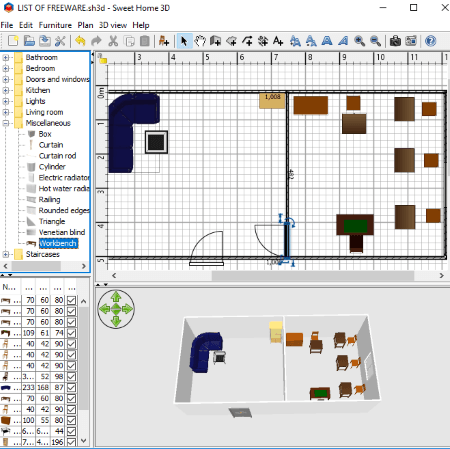Expand the Living room catalog folder

tap(6, 112)
